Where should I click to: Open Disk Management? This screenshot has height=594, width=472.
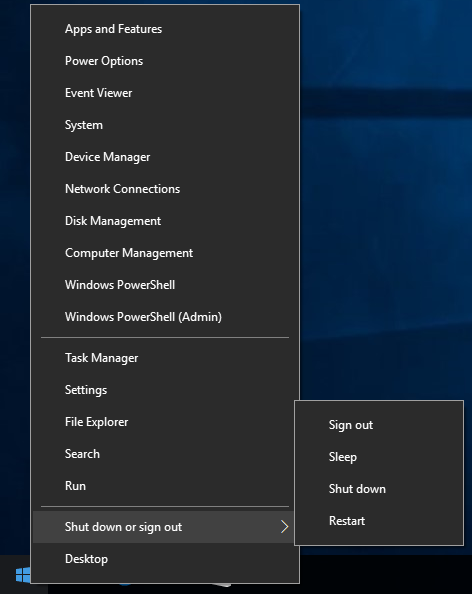165,221
